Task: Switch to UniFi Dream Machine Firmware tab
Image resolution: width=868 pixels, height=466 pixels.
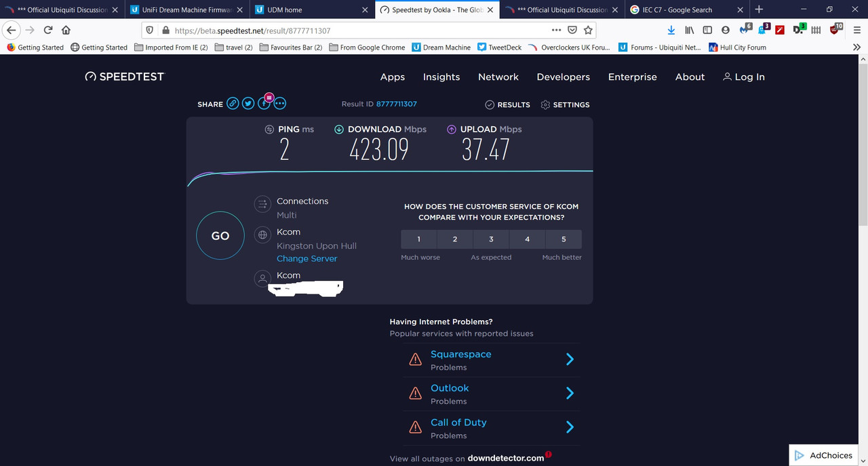Action: tap(186, 9)
